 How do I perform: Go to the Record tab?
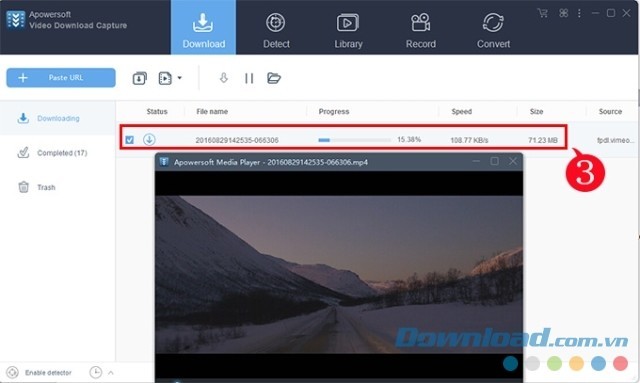click(420, 31)
